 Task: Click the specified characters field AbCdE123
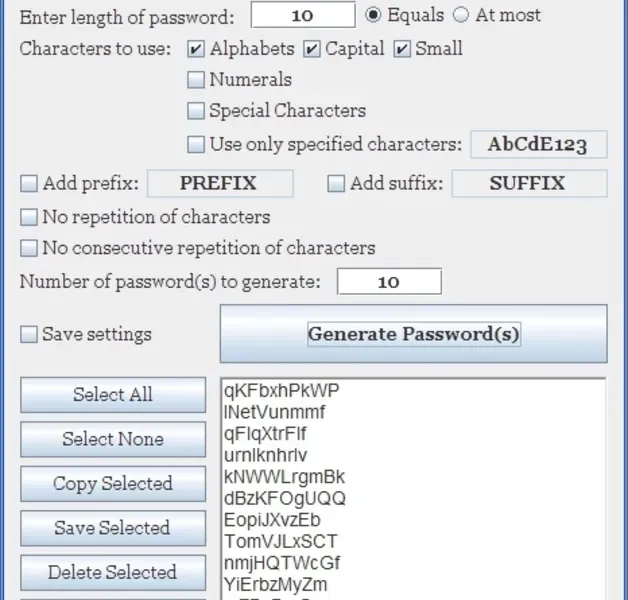coord(538,144)
